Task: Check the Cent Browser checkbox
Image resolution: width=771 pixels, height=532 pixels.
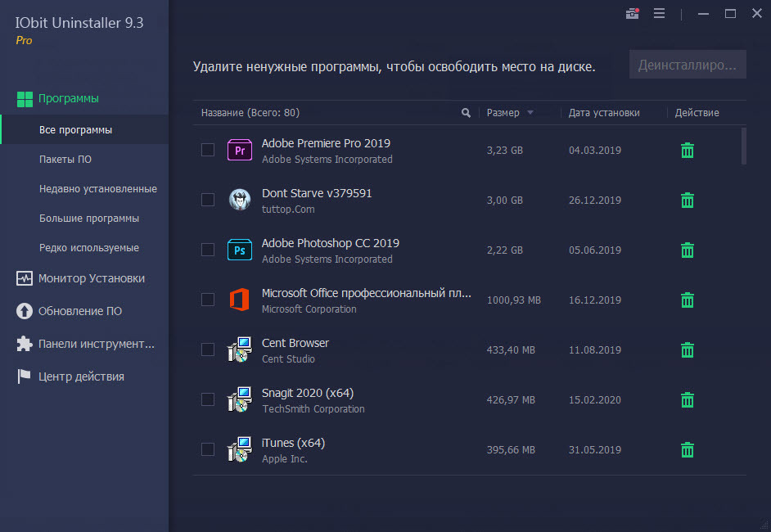Action: tap(208, 349)
